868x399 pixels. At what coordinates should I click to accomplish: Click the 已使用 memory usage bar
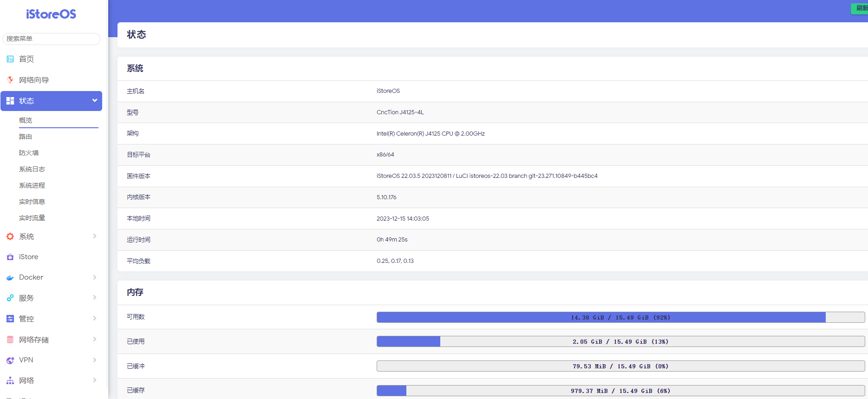pyautogui.click(x=620, y=341)
